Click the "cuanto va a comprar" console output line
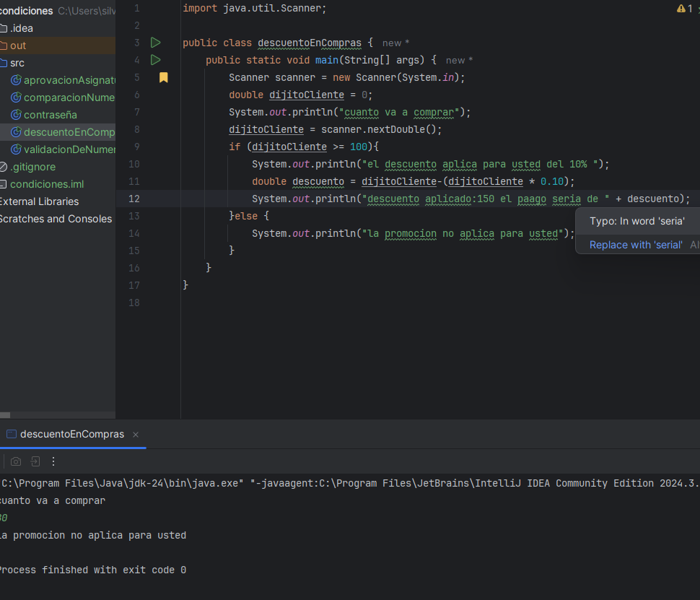 pyautogui.click(x=53, y=501)
